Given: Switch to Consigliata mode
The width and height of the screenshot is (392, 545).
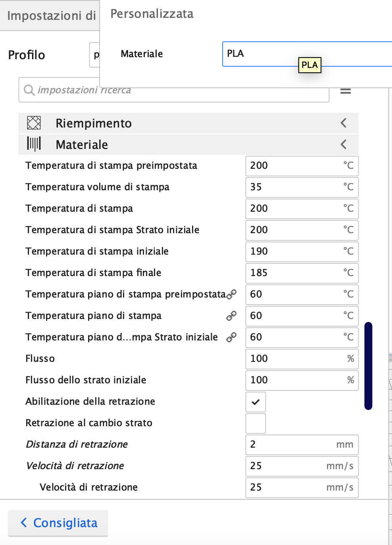Looking at the screenshot, I should click(58, 523).
